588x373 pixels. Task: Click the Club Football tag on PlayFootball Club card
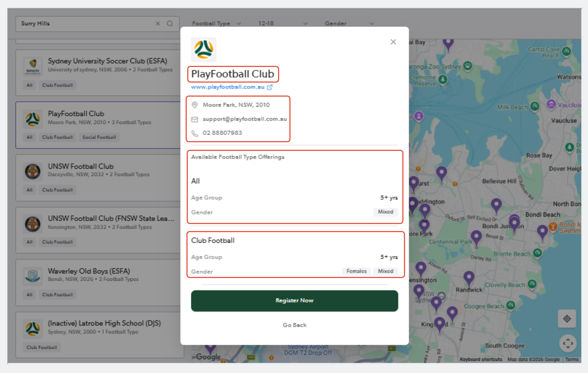pyautogui.click(x=58, y=137)
